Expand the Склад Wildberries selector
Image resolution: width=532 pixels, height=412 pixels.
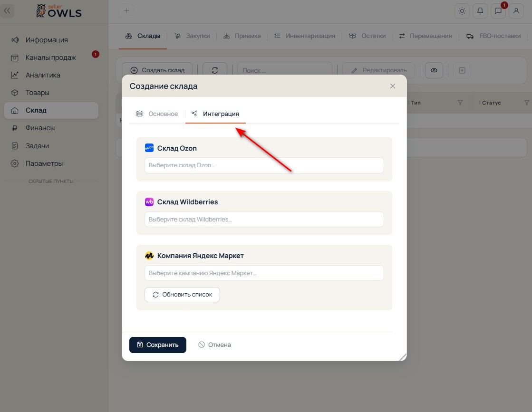pos(264,220)
